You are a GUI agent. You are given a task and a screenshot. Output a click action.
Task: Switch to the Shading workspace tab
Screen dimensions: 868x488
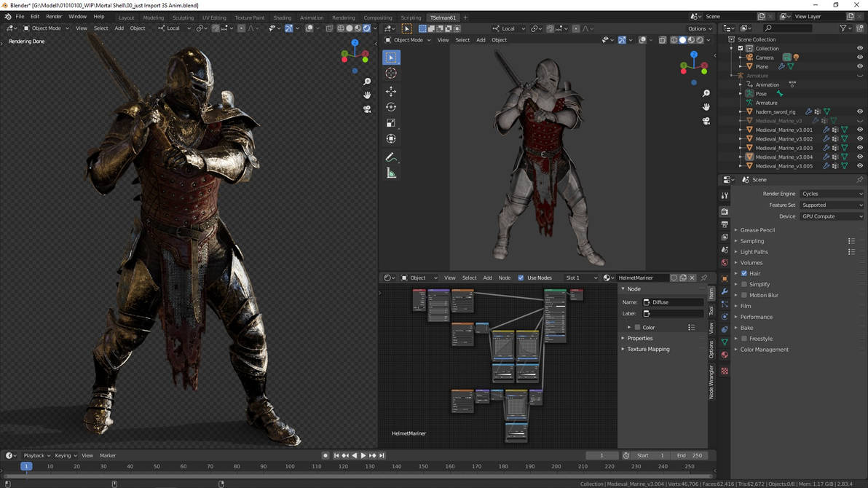[282, 17]
